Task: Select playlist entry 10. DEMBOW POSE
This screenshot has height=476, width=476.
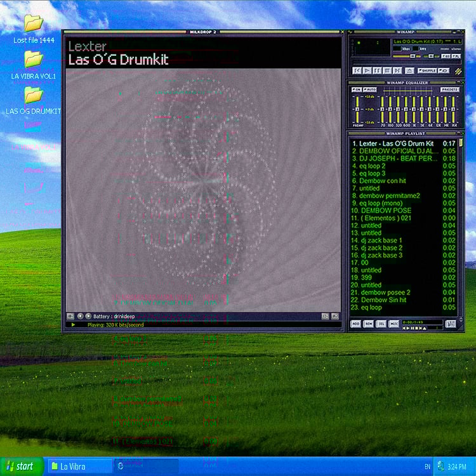Action: pos(404,210)
